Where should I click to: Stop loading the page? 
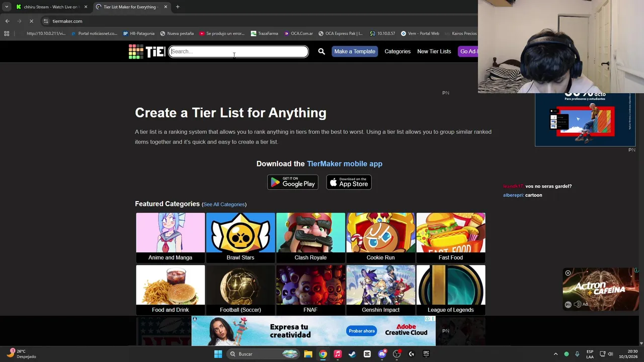pyautogui.click(x=31, y=21)
